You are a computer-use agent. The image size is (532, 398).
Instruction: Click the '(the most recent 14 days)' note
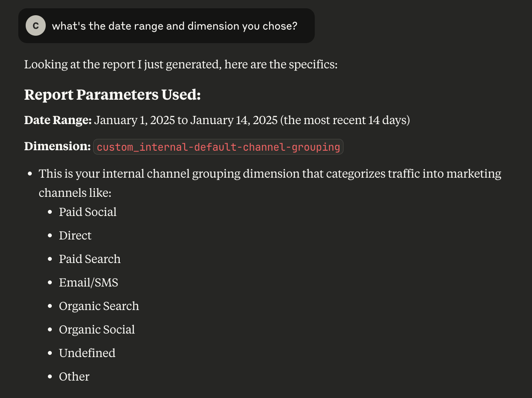345,120
